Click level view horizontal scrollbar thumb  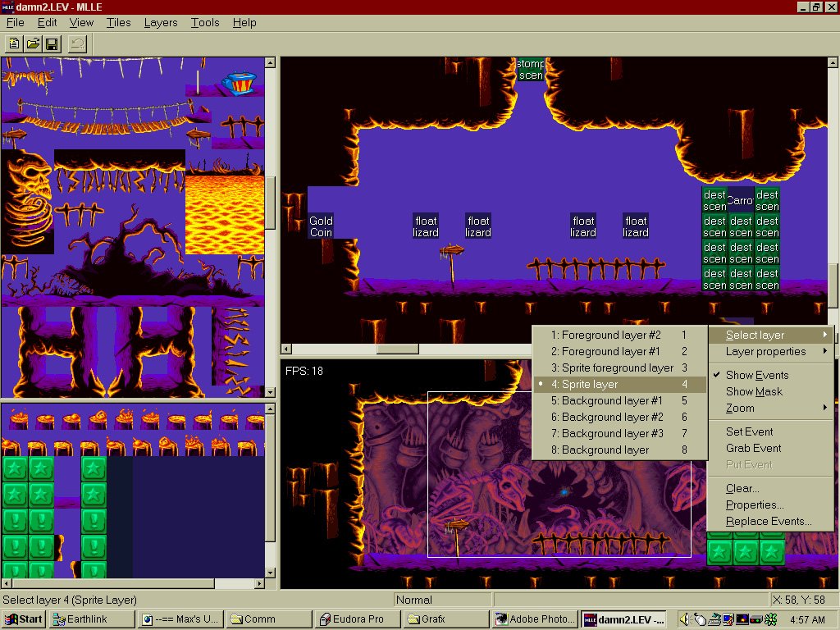tap(397, 349)
